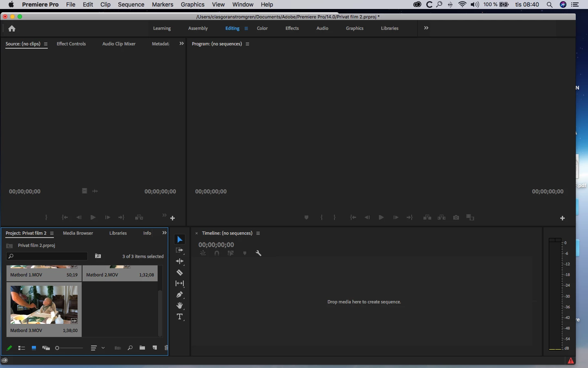
Task: Open Program panel hamburger menu
Action: coord(247,44)
